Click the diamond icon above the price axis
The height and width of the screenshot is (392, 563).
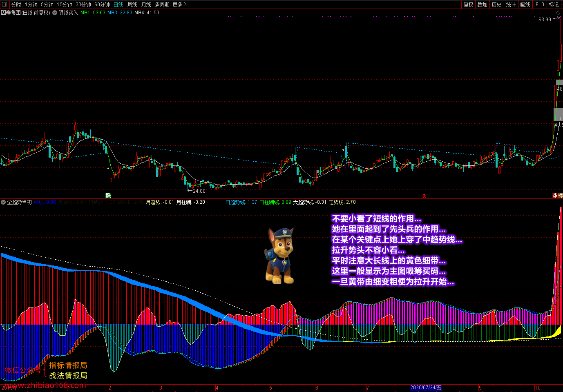coord(558,13)
